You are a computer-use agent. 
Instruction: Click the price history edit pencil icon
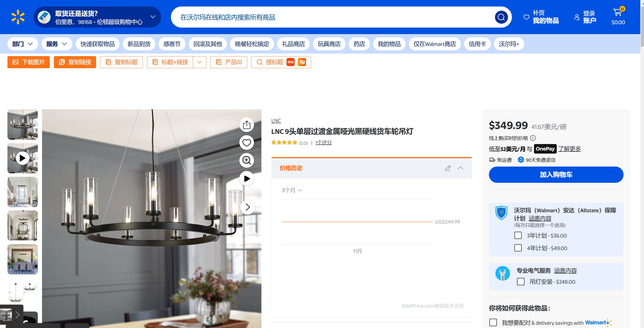pyautogui.click(x=448, y=168)
